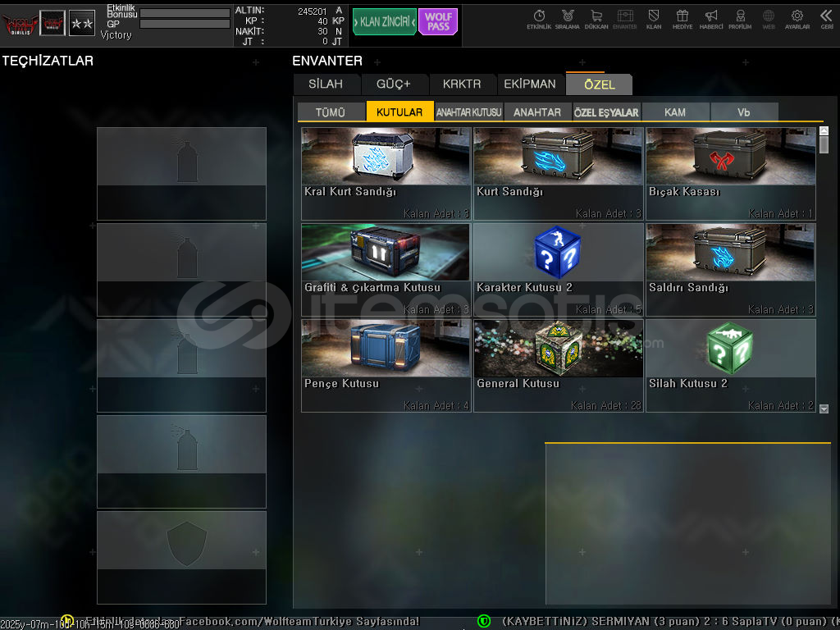Viewport: 840px width, 630px height.
Task: Open the ANAHTAR filter tab
Action: [537, 112]
